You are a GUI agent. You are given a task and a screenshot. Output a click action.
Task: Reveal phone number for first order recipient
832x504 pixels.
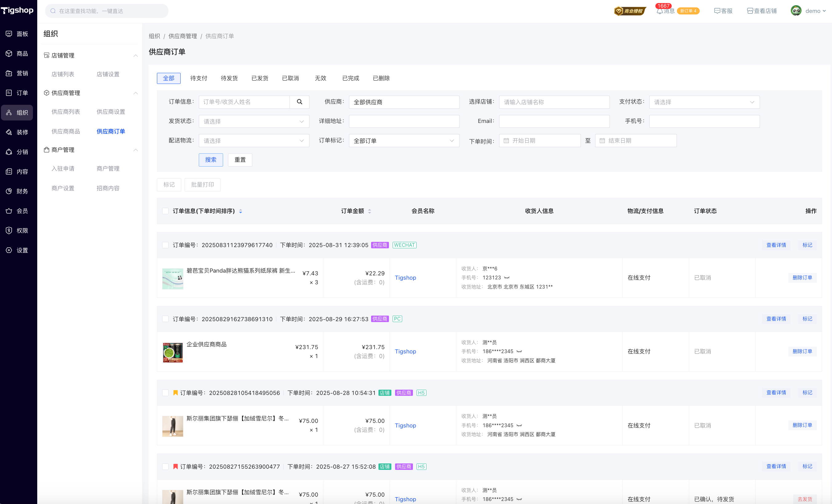[x=506, y=278]
